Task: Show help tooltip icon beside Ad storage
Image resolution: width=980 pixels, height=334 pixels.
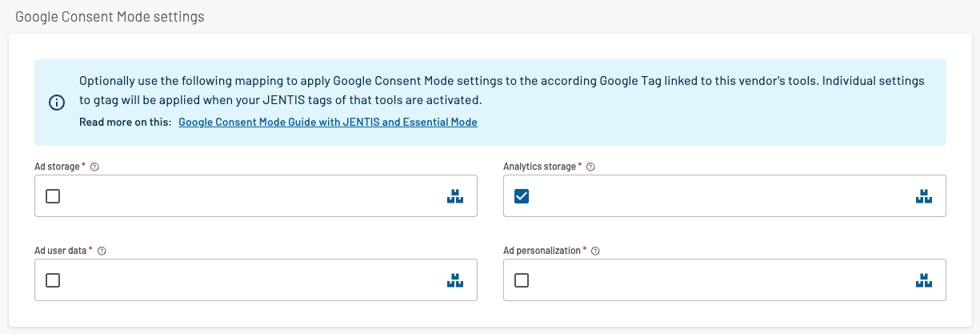Action: pos(94,167)
